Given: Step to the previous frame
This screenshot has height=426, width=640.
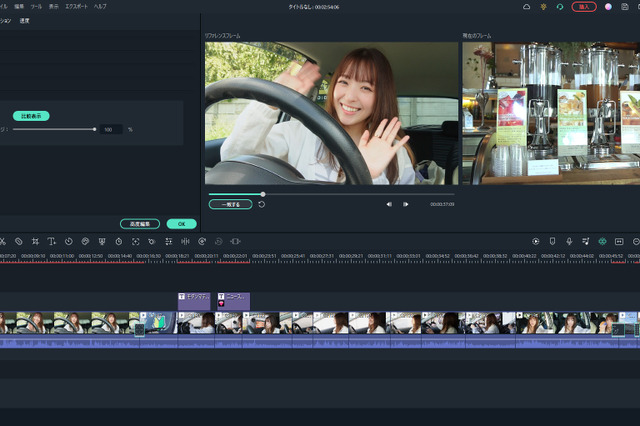Looking at the screenshot, I should (x=389, y=204).
